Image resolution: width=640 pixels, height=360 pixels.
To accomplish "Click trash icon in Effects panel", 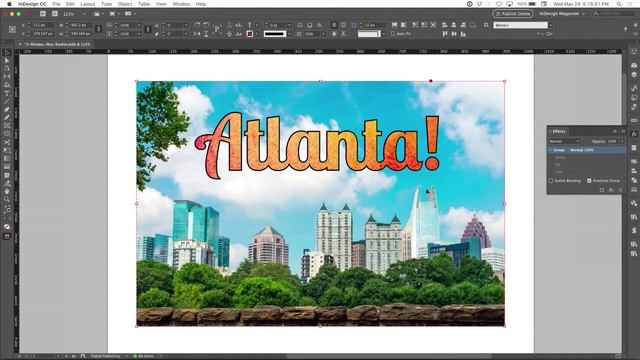I will click(x=620, y=190).
